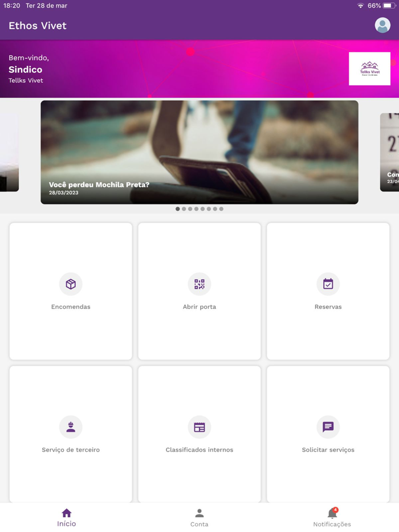The image size is (399, 532).
Task: Click the Reservas label
Action: click(x=328, y=306)
